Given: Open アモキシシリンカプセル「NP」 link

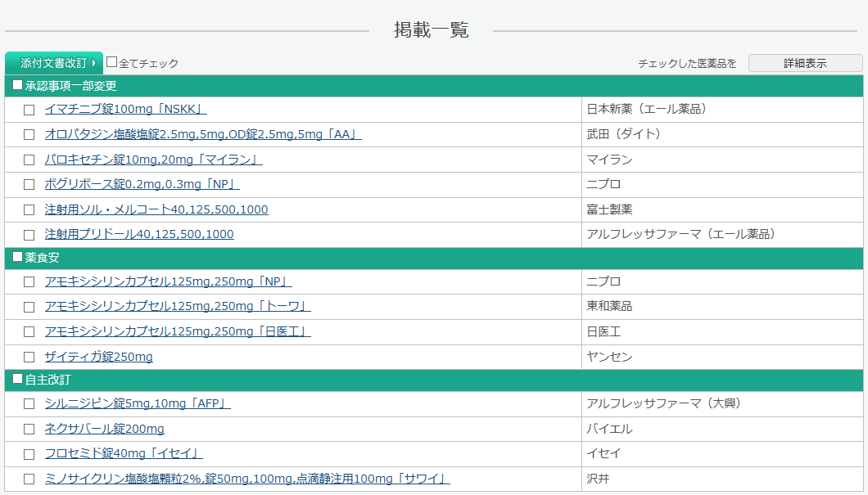Looking at the screenshot, I should click(169, 281).
